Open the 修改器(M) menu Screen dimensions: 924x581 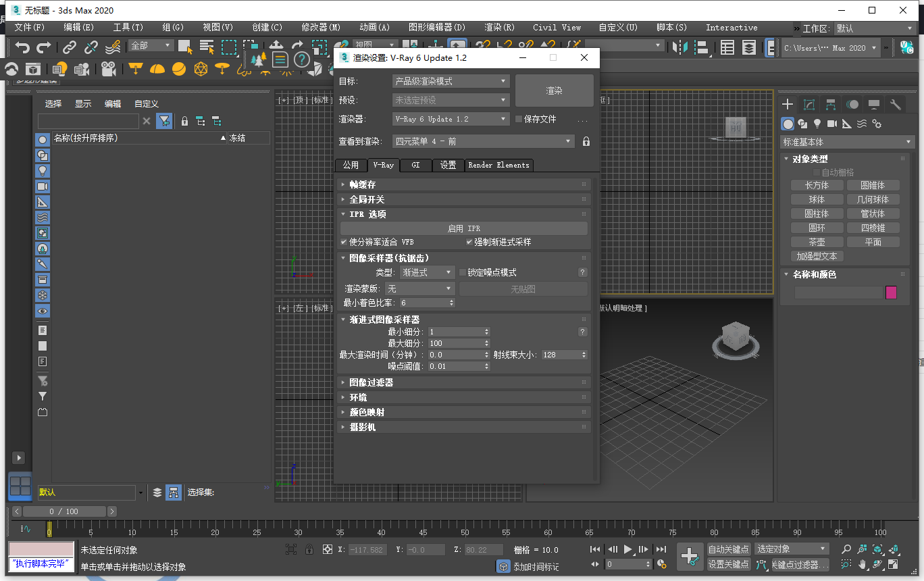tap(321, 28)
